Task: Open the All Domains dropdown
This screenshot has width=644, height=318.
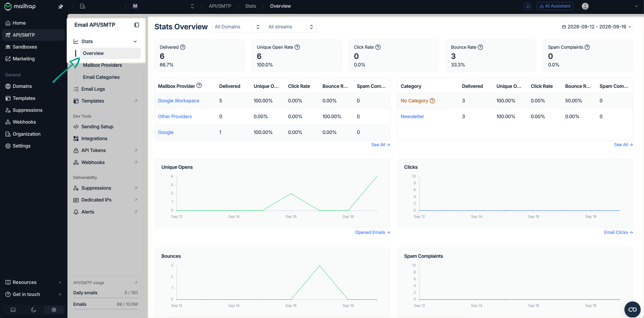Action: (237, 27)
